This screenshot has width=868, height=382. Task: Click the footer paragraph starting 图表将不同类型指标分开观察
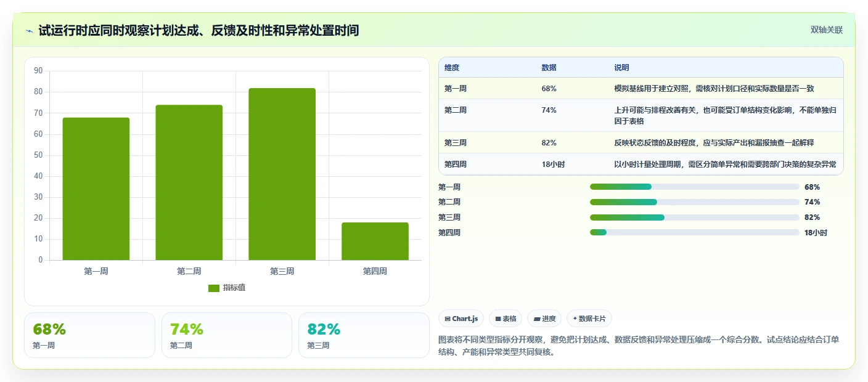coord(639,346)
